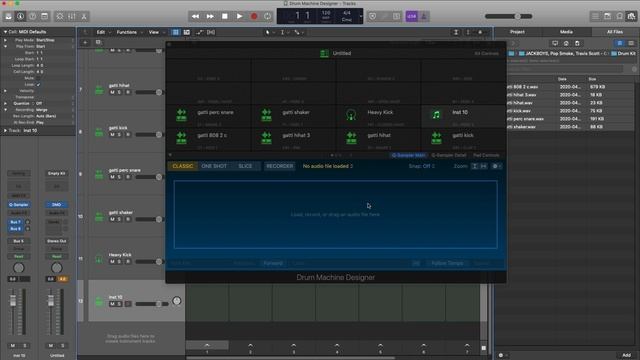Open the secondary tool menu
The width and height of the screenshot is (640, 360).
coord(283,32)
